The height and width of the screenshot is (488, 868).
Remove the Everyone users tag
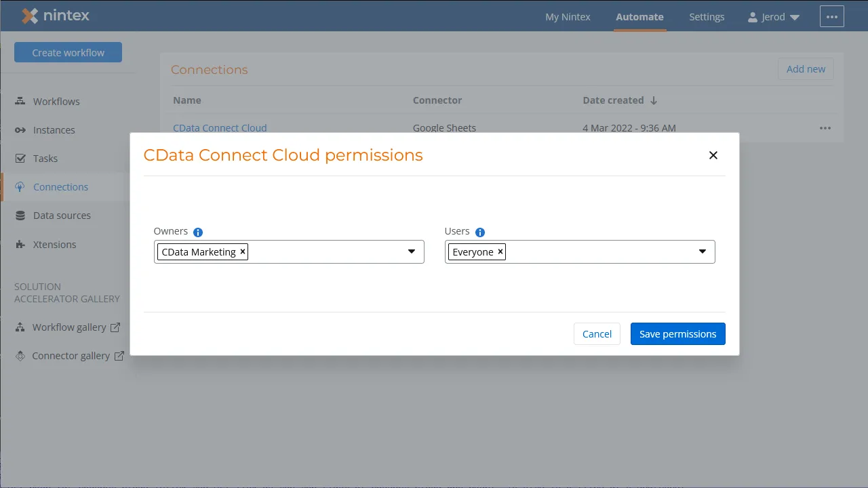pyautogui.click(x=500, y=251)
